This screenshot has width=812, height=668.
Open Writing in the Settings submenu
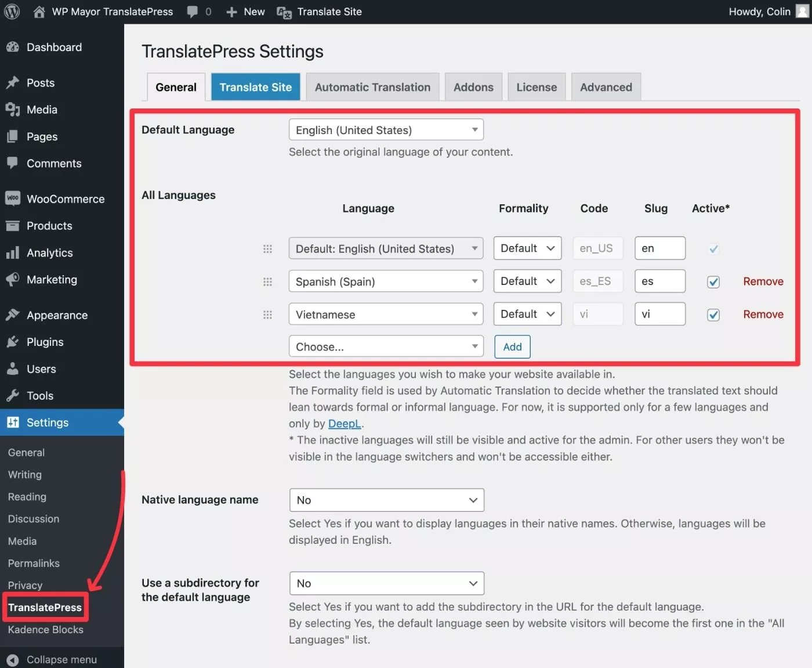25,475
